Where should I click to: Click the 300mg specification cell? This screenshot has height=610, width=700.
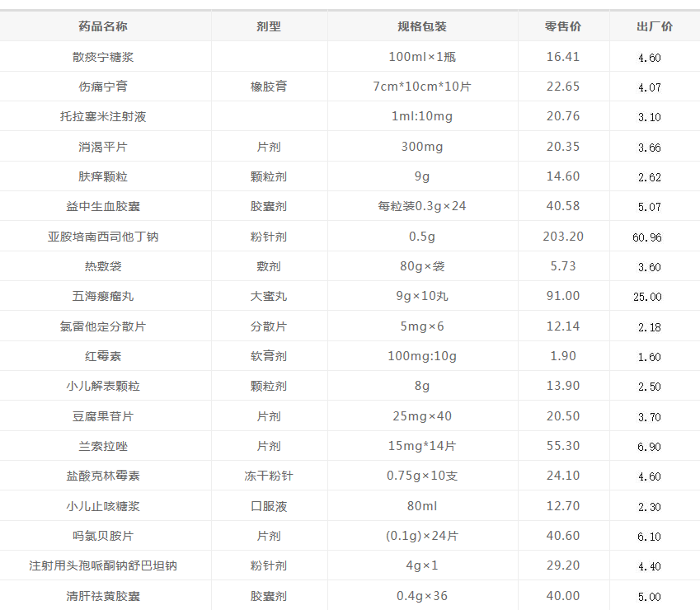point(422,147)
